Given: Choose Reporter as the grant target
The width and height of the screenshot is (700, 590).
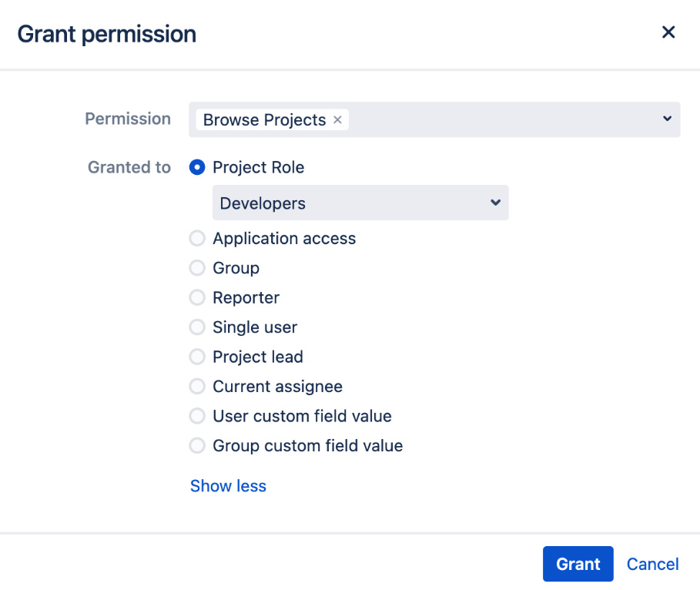Looking at the screenshot, I should [197, 297].
